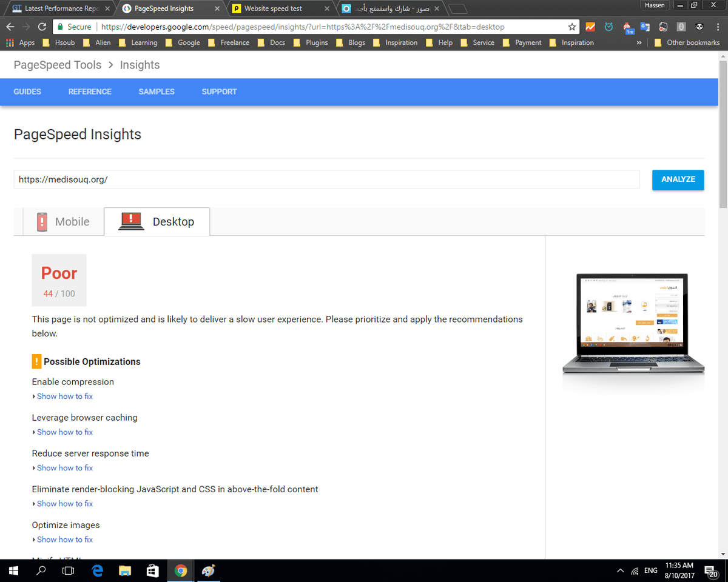Open the Plugins bookmarks folder
The height and width of the screenshot is (582, 728).
tap(310, 42)
